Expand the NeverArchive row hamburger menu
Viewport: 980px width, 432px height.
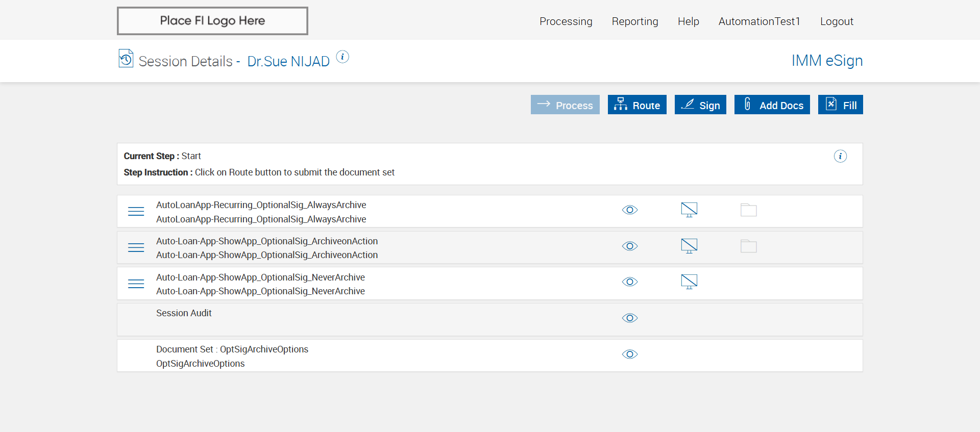click(x=136, y=284)
